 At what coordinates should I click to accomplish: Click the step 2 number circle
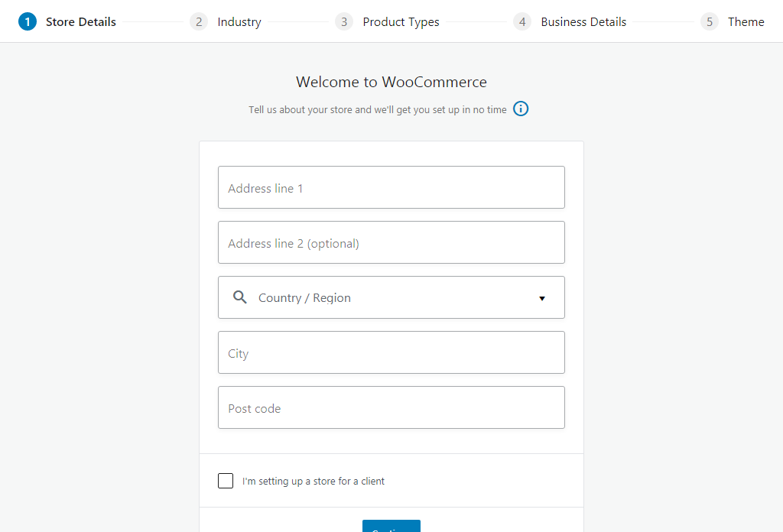[199, 22]
